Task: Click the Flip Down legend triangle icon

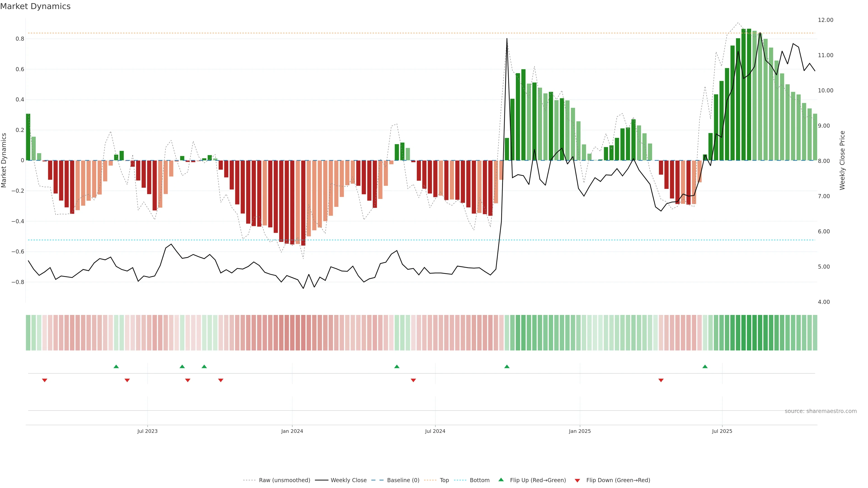Action: (x=577, y=480)
